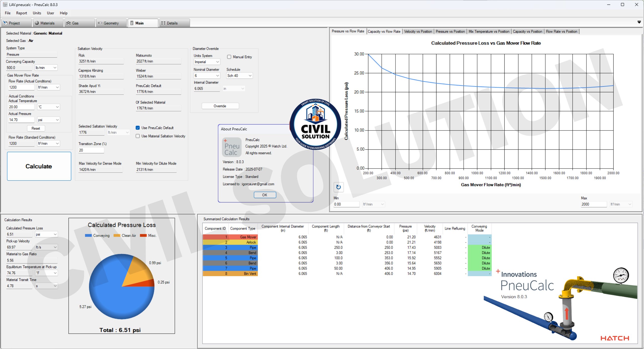
Task: Check Use Material Saltation Velocity
Action: click(x=138, y=136)
